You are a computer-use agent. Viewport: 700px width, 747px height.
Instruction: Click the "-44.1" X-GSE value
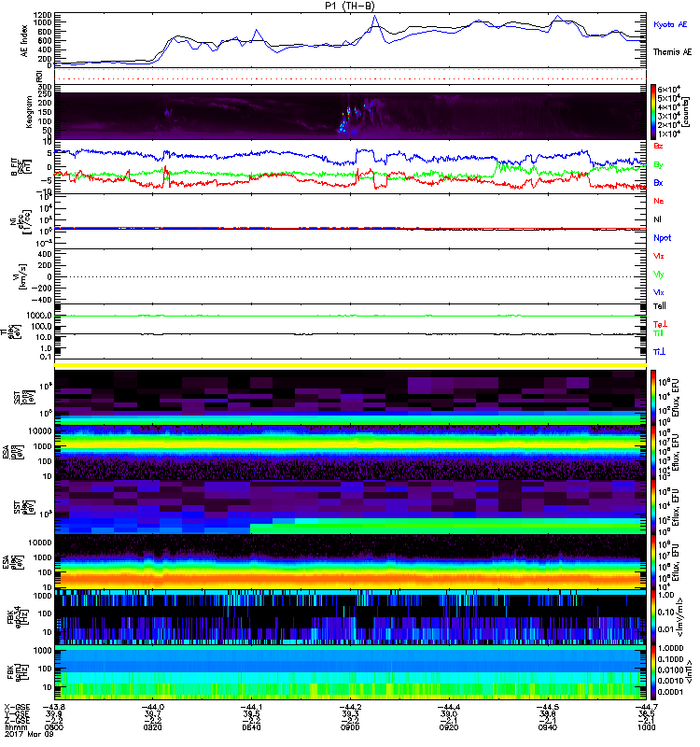tap(250, 708)
